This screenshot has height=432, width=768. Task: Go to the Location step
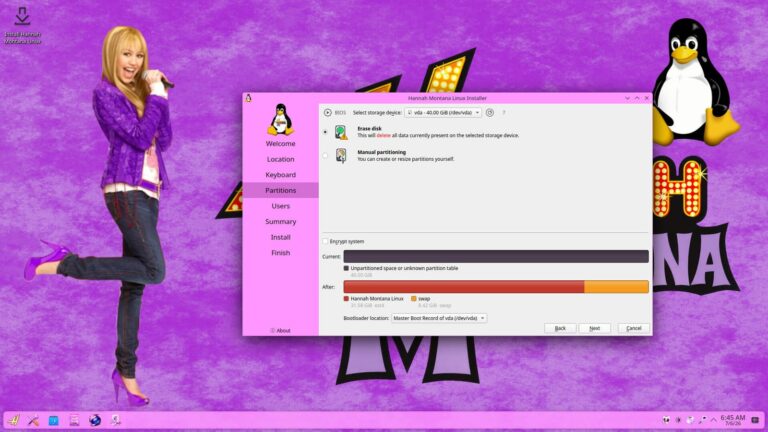click(281, 159)
